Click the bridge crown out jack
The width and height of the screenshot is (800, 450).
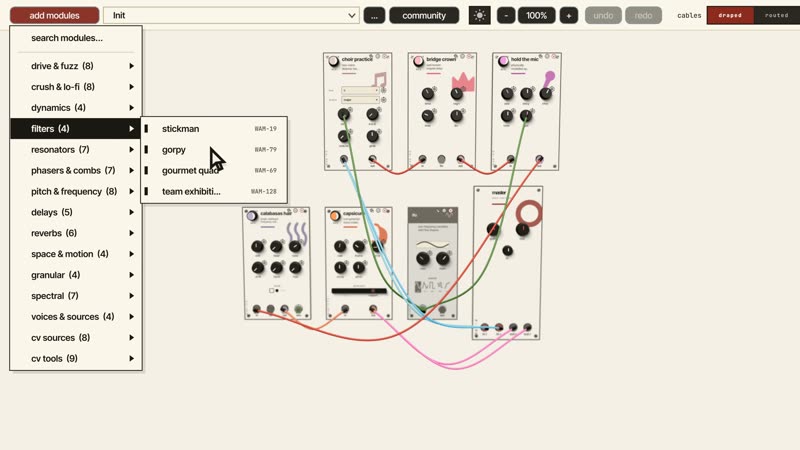click(461, 159)
